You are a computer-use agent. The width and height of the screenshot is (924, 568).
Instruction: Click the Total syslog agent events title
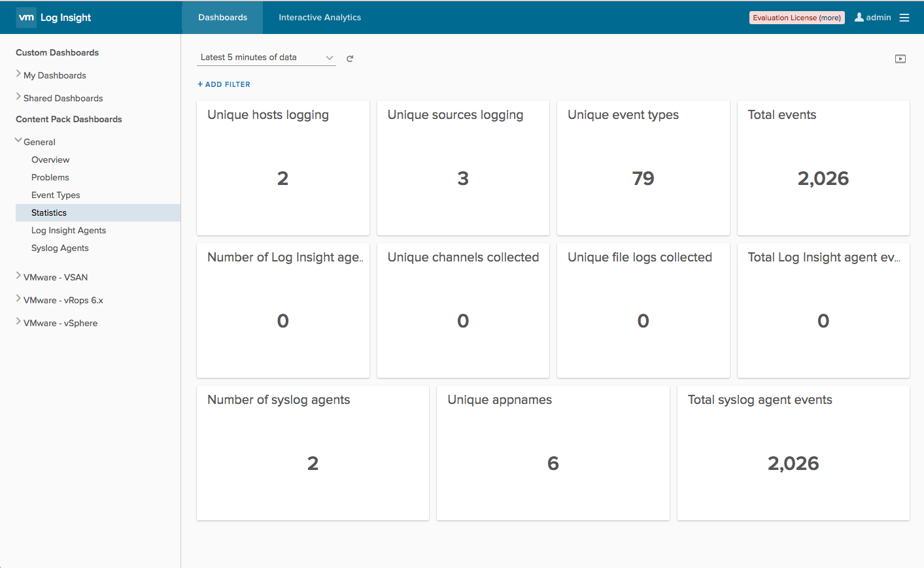pyautogui.click(x=760, y=400)
